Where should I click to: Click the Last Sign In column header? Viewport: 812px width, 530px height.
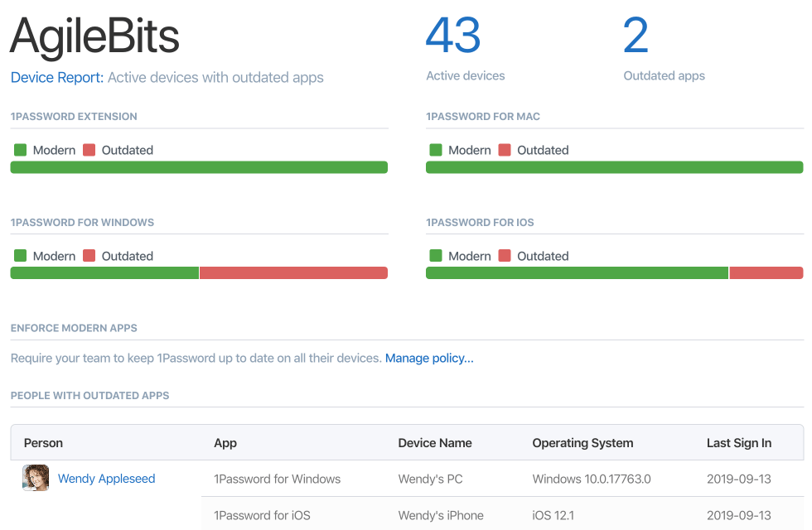739,443
